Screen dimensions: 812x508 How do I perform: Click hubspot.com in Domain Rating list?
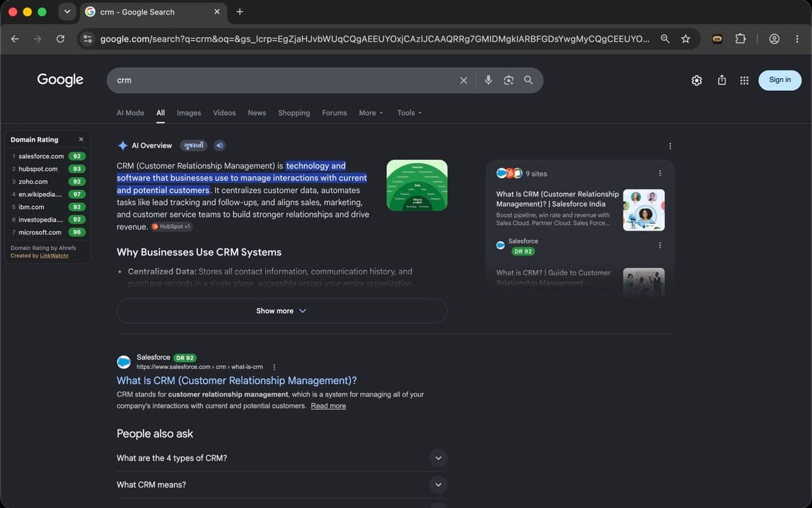tap(38, 169)
